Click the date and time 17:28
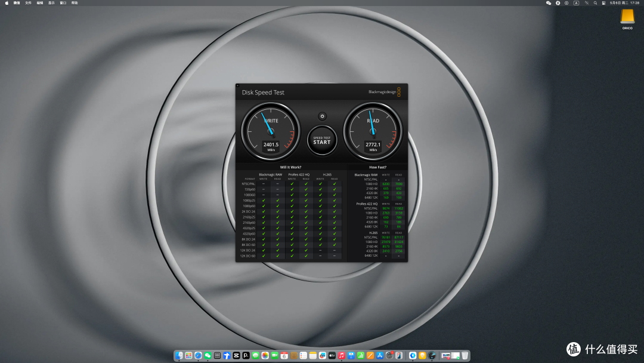The image size is (644, 363). (x=625, y=3)
